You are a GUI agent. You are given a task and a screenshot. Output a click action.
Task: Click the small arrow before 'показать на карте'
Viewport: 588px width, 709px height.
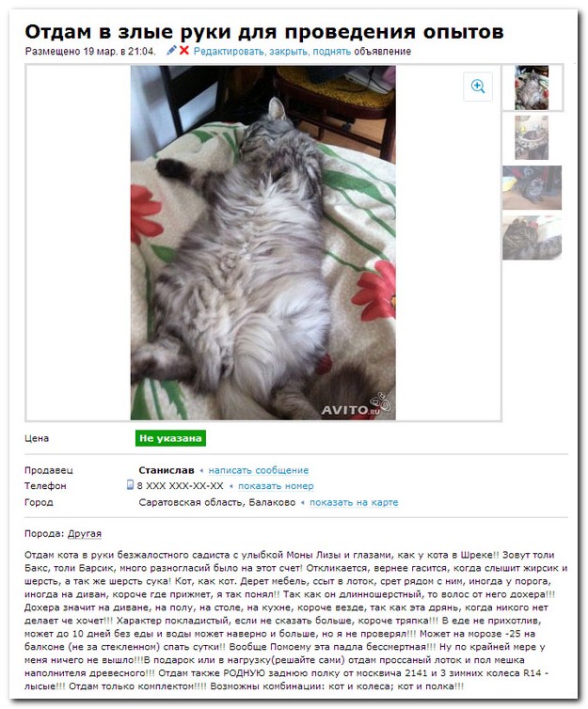303,503
